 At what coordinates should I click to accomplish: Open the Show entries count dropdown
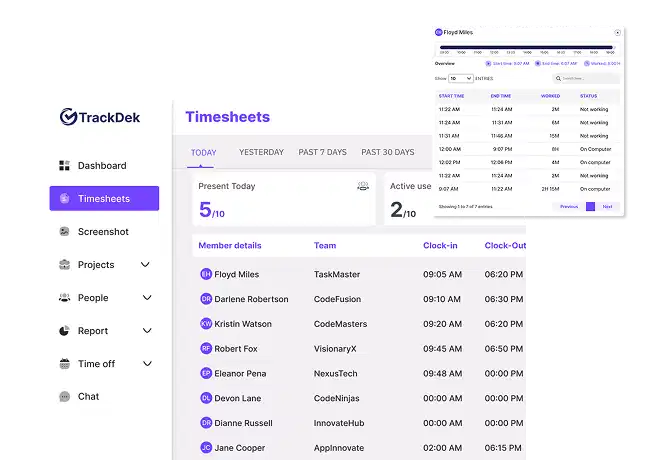[460, 78]
